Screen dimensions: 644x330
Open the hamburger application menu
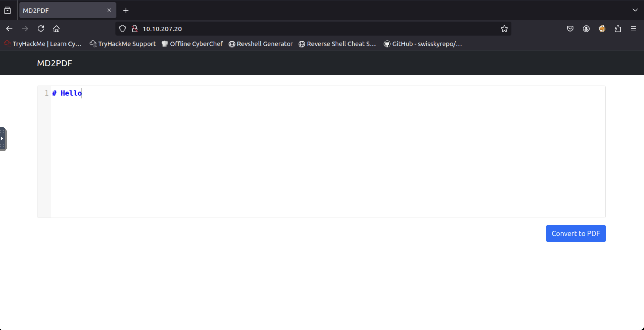pos(633,29)
